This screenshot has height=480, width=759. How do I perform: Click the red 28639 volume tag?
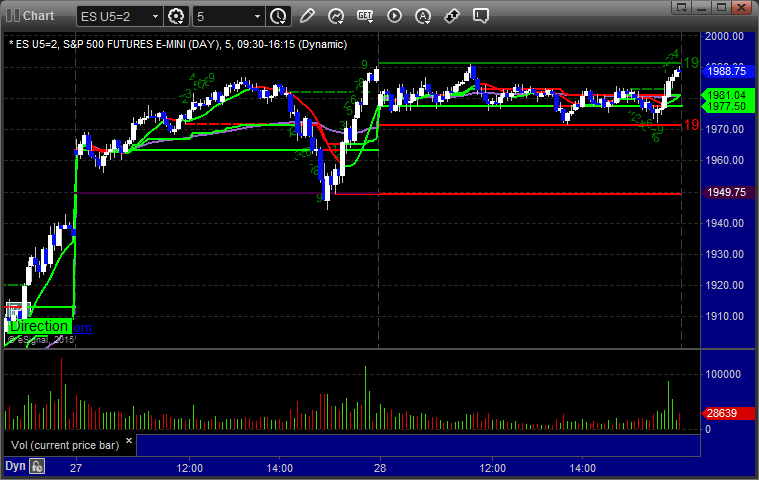(727, 413)
